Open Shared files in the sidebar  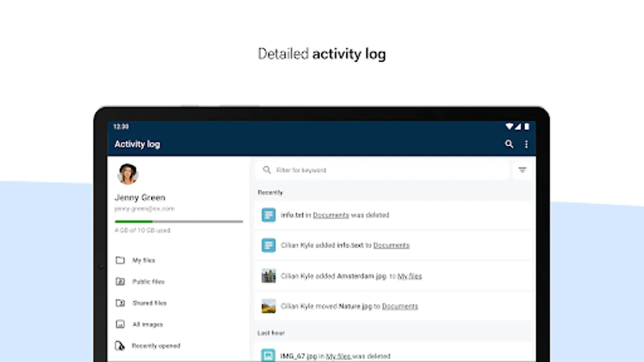pyautogui.click(x=149, y=303)
